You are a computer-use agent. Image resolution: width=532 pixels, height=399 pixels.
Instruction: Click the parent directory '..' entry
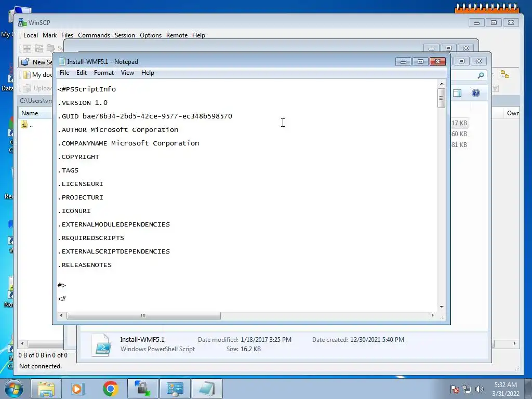27,125
